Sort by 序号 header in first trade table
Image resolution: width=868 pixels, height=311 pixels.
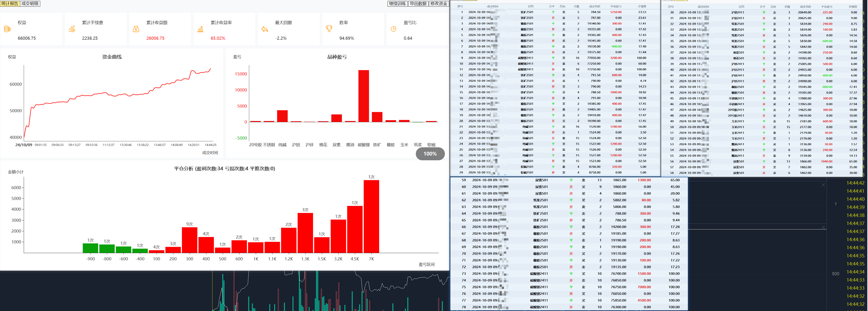(x=460, y=6)
